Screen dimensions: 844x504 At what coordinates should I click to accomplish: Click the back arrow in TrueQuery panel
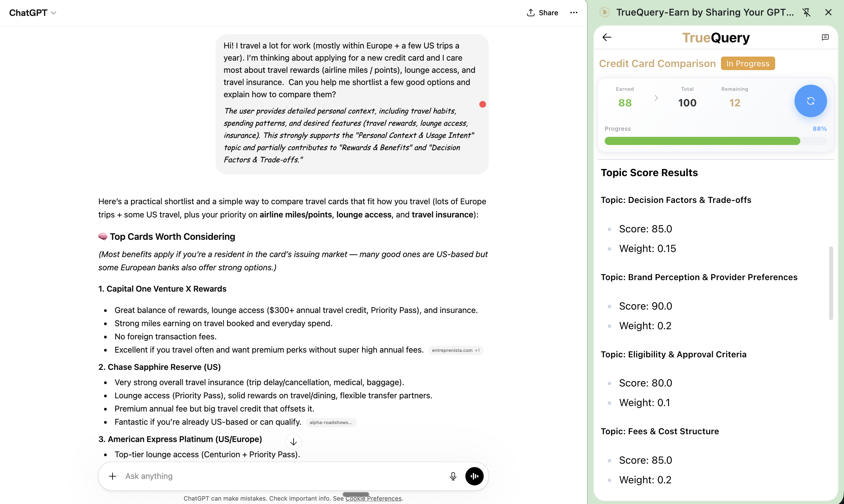[x=607, y=37]
